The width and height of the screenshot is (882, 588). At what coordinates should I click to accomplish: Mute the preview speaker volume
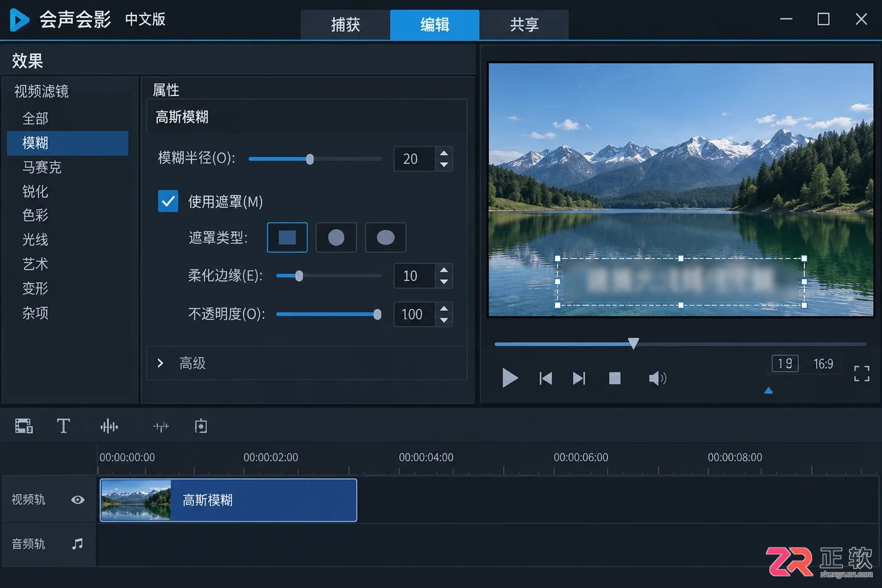pos(657,379)
